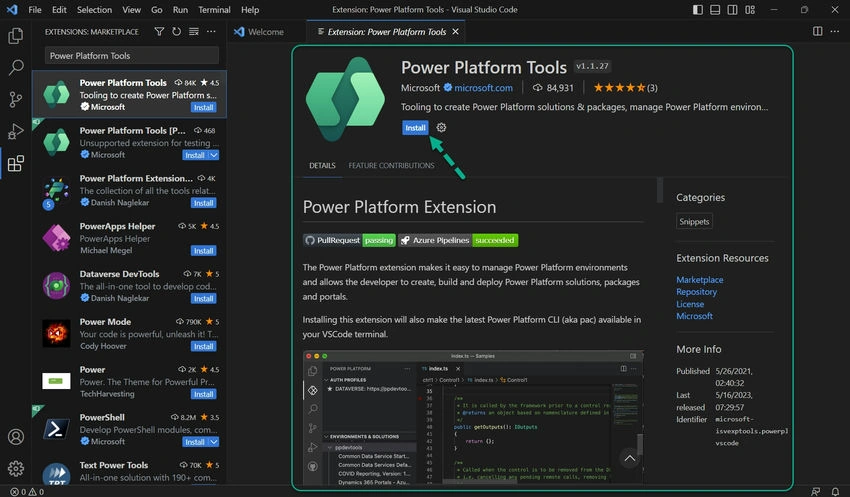Refresh the extensions marketplace list
Image resolution: width=850 pixels, height=497 pixels.
pyautogui.click(x=177, y=32)
